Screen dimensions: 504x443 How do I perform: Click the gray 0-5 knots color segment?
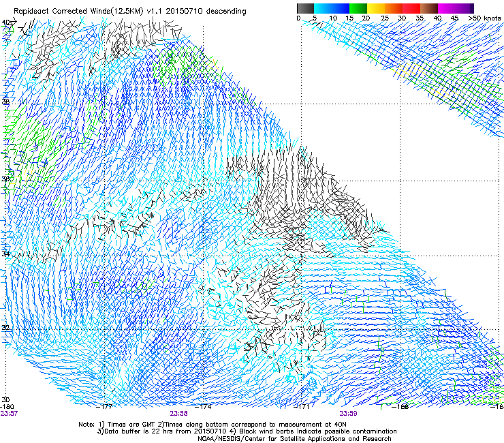pyautogui.click(x=305, y=8)
